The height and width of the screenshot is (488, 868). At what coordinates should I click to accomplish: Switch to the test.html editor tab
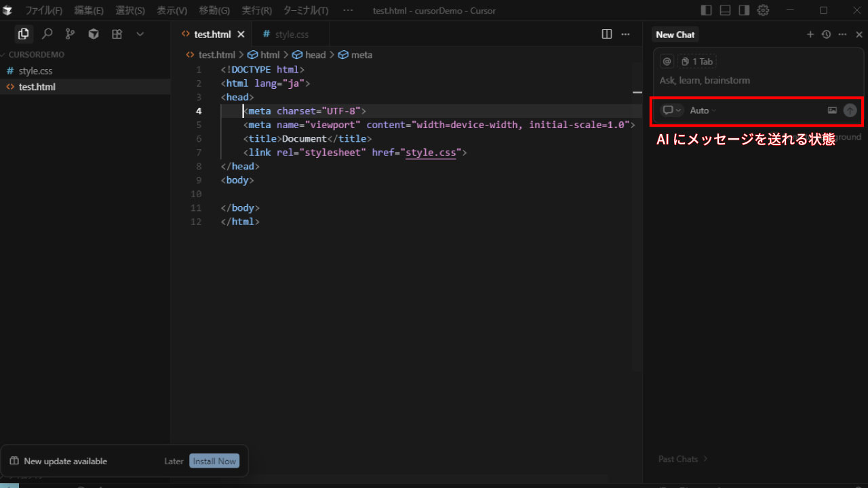click(212, 34)
